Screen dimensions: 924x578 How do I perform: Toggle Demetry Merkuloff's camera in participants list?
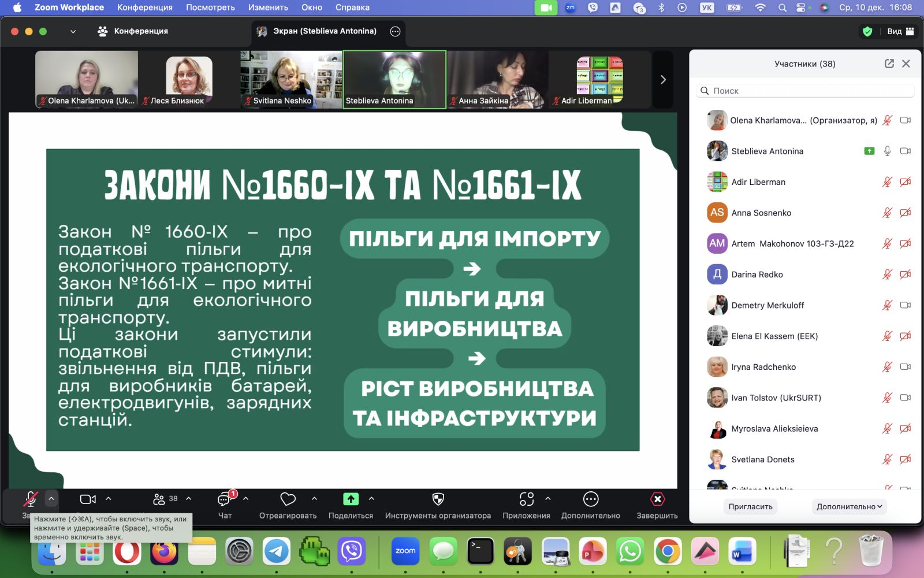(x=905, y=305)
